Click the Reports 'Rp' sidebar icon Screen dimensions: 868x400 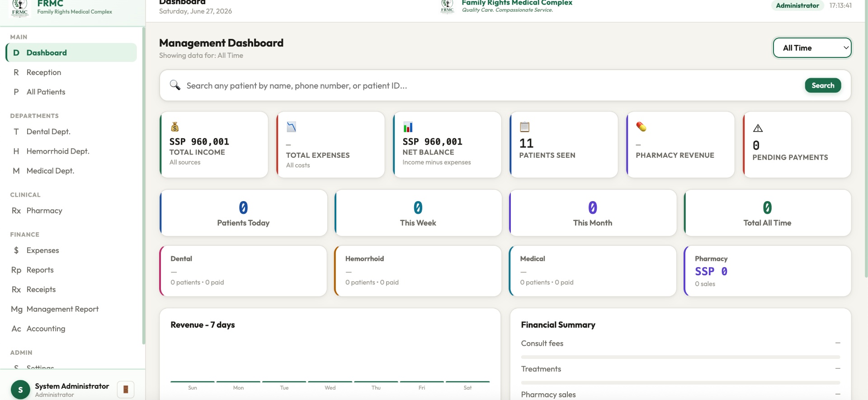pyautogui.click(x=16, y=270)
